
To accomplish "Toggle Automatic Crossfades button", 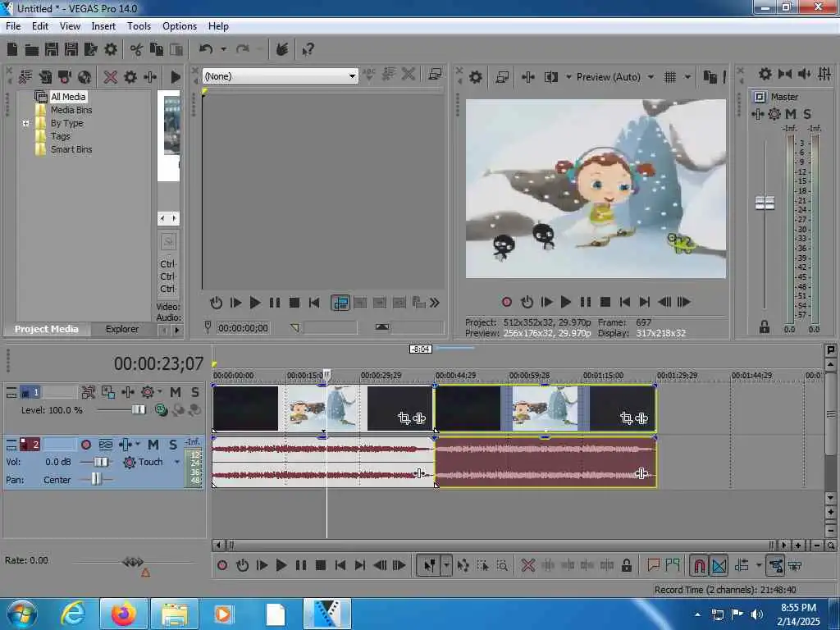I will click(719, 565).
